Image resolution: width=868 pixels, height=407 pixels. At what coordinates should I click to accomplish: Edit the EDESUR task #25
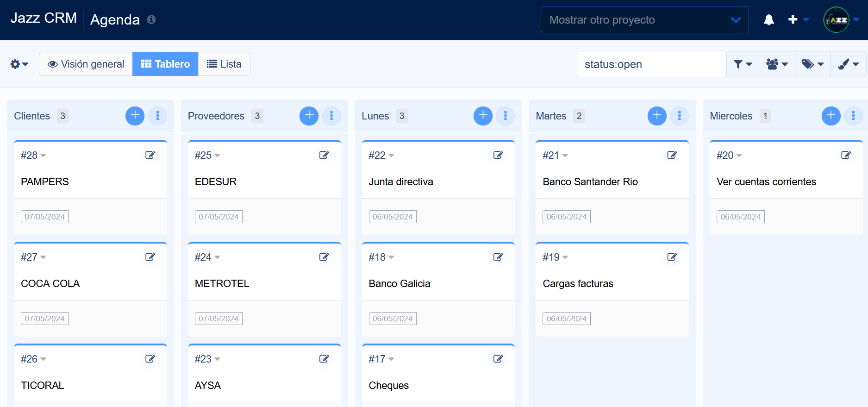coord(325,155)
